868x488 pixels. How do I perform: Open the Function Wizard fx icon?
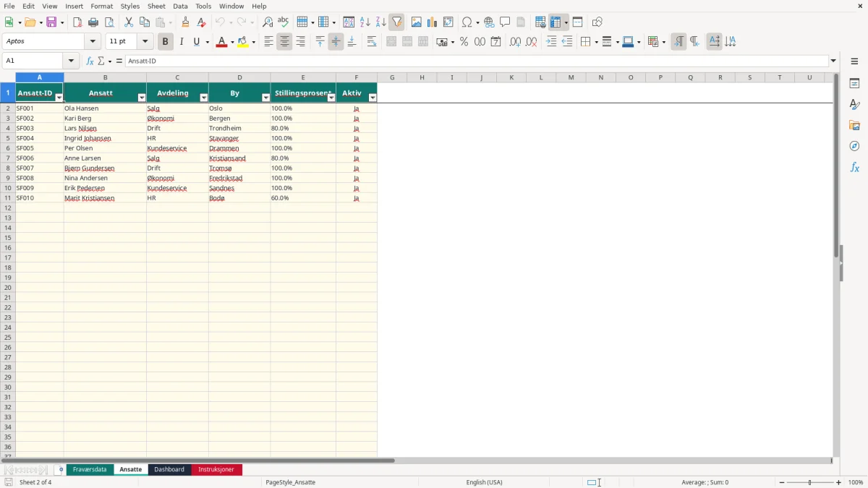click(x=90, y=61)
